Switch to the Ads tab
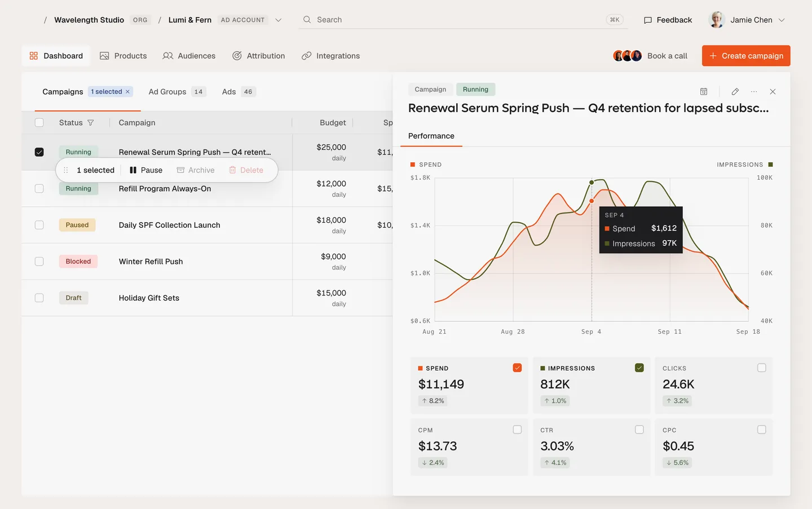This screenshot has height=509, width=812. (239, 92)
